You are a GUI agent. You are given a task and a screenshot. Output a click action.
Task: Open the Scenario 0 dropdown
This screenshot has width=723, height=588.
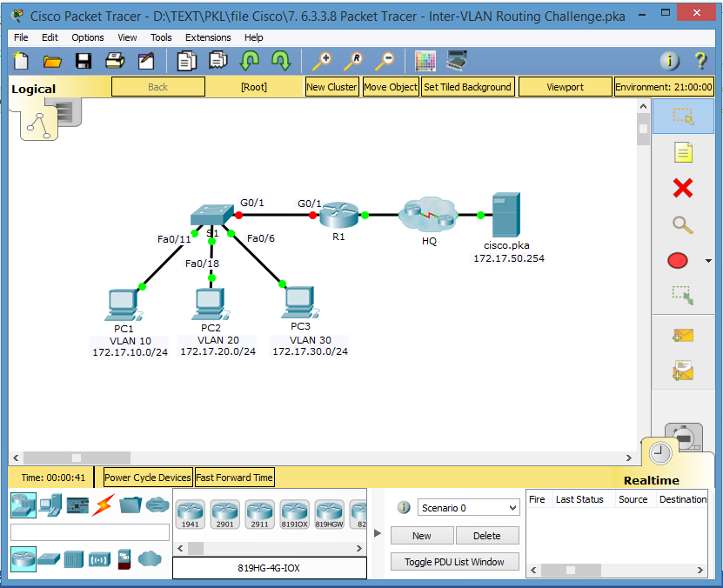coord(468,508)
